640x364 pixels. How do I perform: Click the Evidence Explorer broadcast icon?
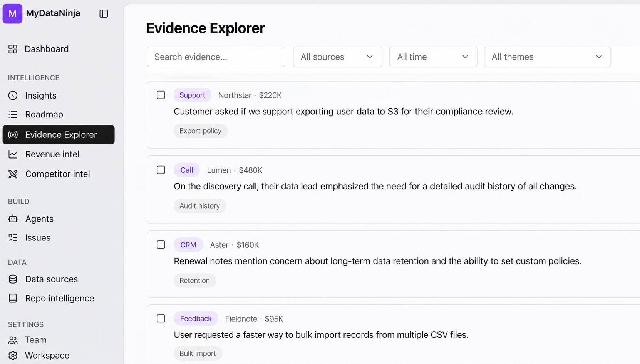[13, 135]
